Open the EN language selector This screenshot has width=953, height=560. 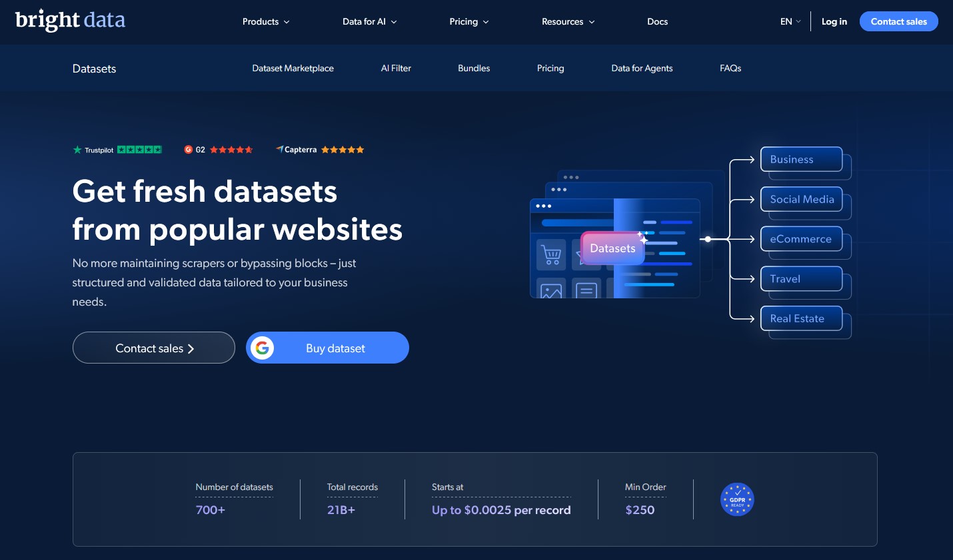click(790, 21)
